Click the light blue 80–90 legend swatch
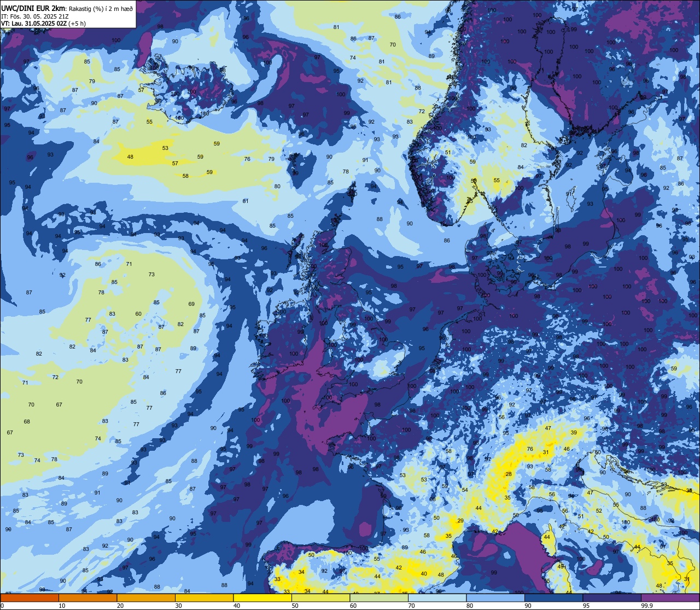Screen dimensions: 700x610 click(495, 598)
